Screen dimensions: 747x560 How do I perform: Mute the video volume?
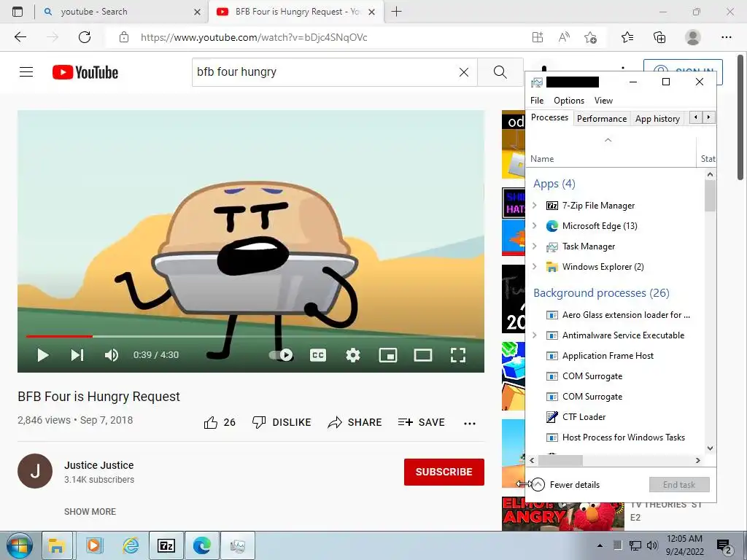(112, 355)
